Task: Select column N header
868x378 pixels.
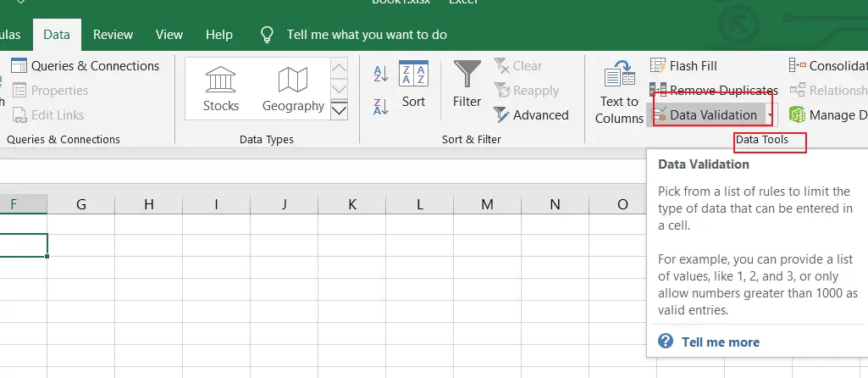Action: tap(555, 204)
